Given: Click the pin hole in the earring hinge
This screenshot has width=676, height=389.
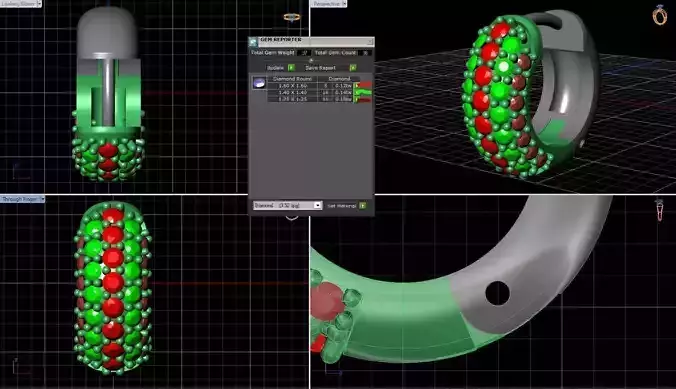Looking at the screenshot, I should 498,293.
